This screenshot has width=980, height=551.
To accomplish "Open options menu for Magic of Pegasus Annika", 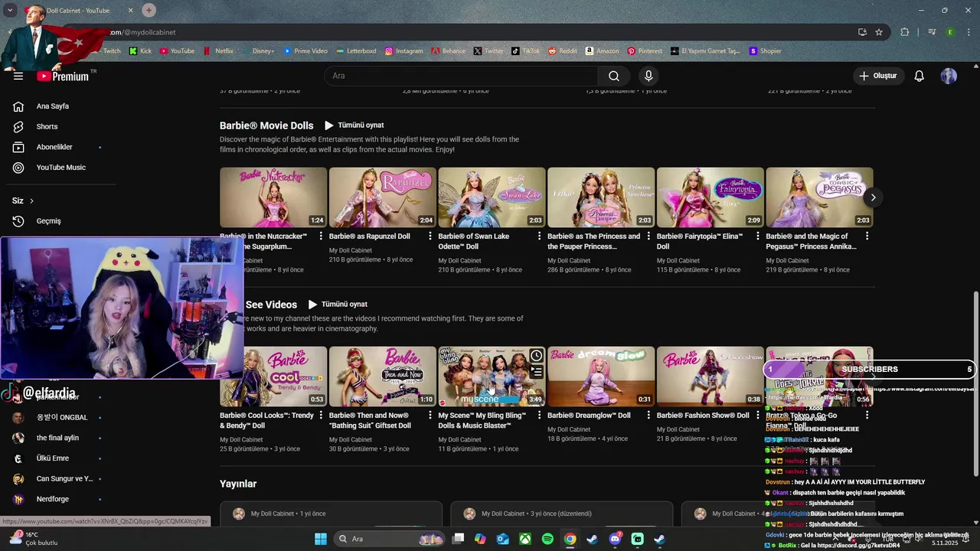I will (867, 236).
